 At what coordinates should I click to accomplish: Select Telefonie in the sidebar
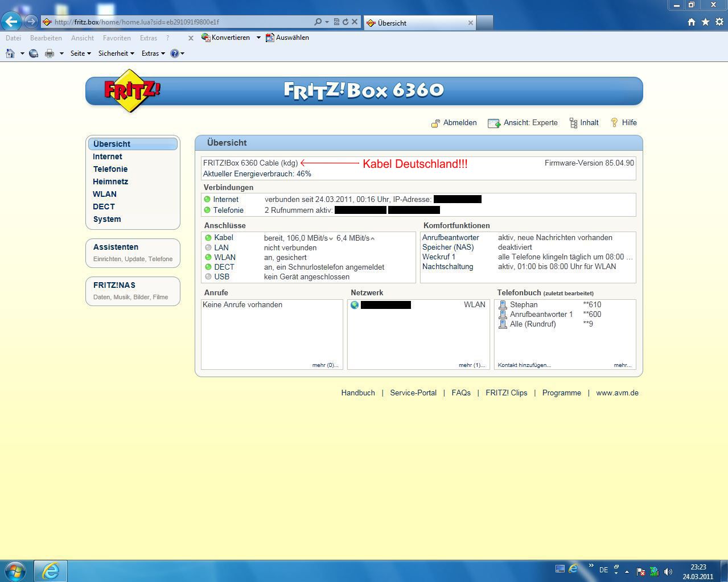[x=110, y=169]
